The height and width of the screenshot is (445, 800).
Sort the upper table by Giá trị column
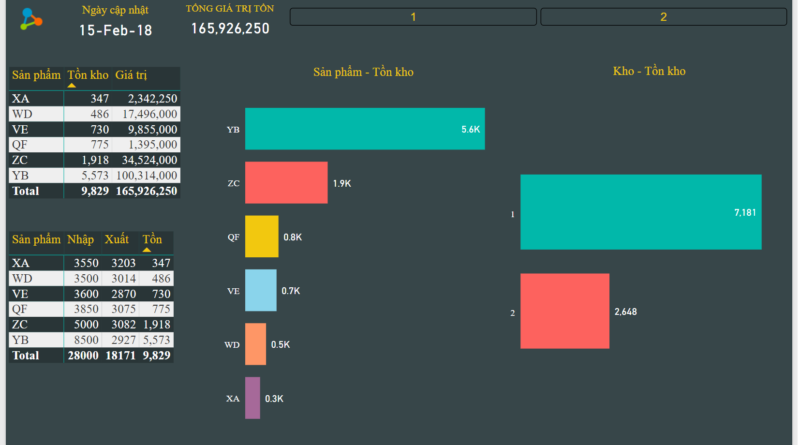[132, 75]
